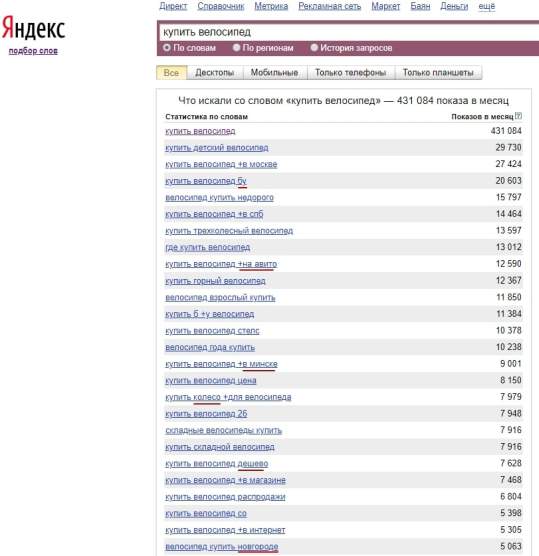Open the Деньги top link
The image size is (539, 556).
click(454, 6)
